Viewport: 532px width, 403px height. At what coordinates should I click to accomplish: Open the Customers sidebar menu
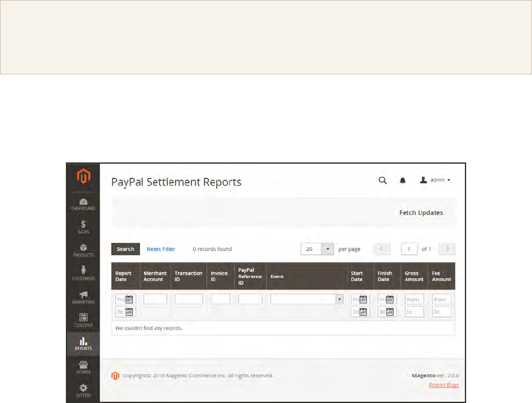(x=83, y=274)
